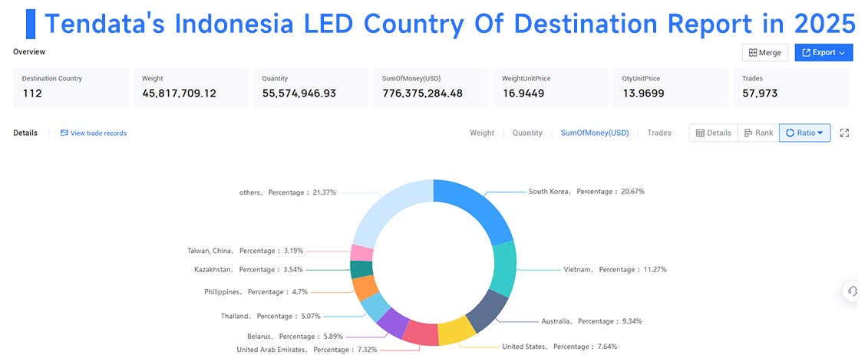Click the Kazakhstan dark teal segment

(361, 269)
